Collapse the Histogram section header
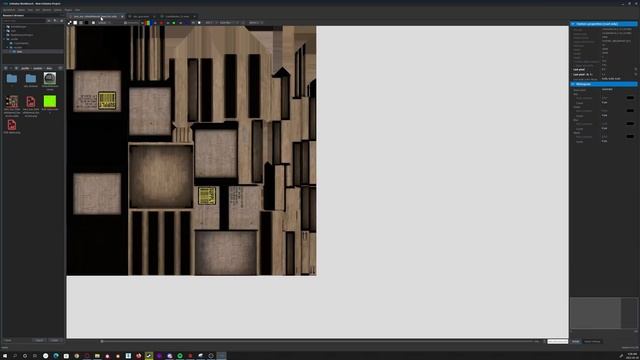640x360 pixels. (x=603, y=84)
